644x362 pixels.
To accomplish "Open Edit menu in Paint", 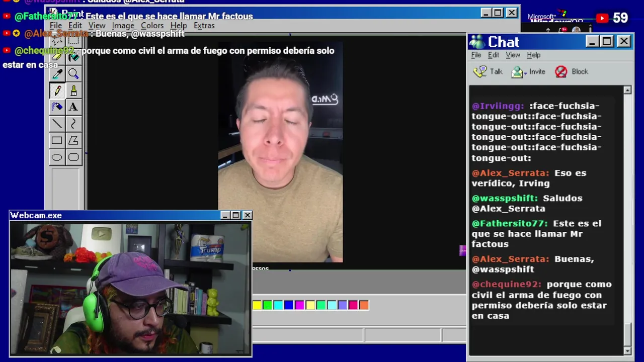I will pyautogui.click(x=75, y=26).
